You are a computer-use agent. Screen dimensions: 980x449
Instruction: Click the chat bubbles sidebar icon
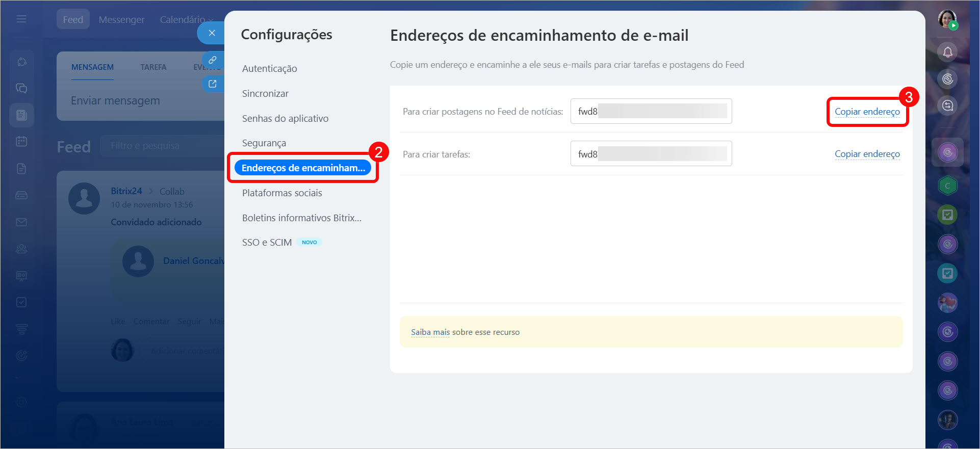point(21,88)
